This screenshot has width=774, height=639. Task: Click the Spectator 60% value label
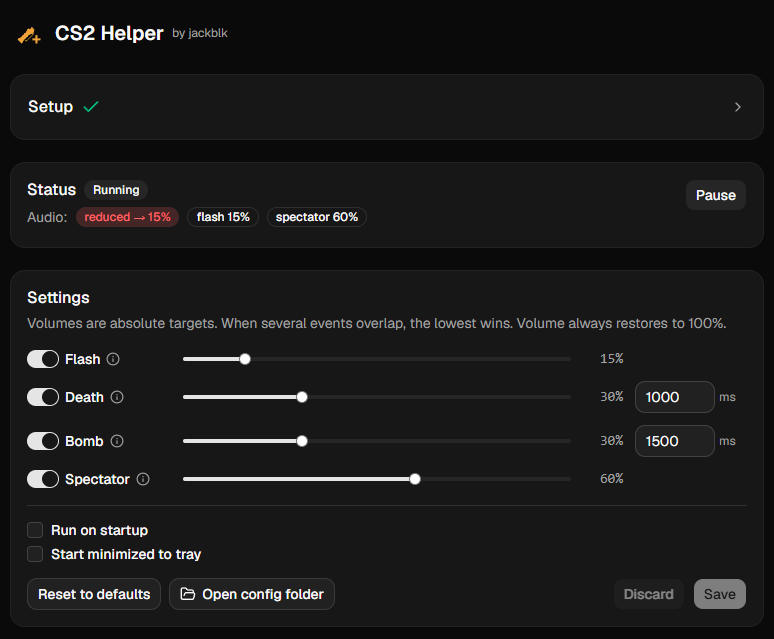(x=612, y=479)
